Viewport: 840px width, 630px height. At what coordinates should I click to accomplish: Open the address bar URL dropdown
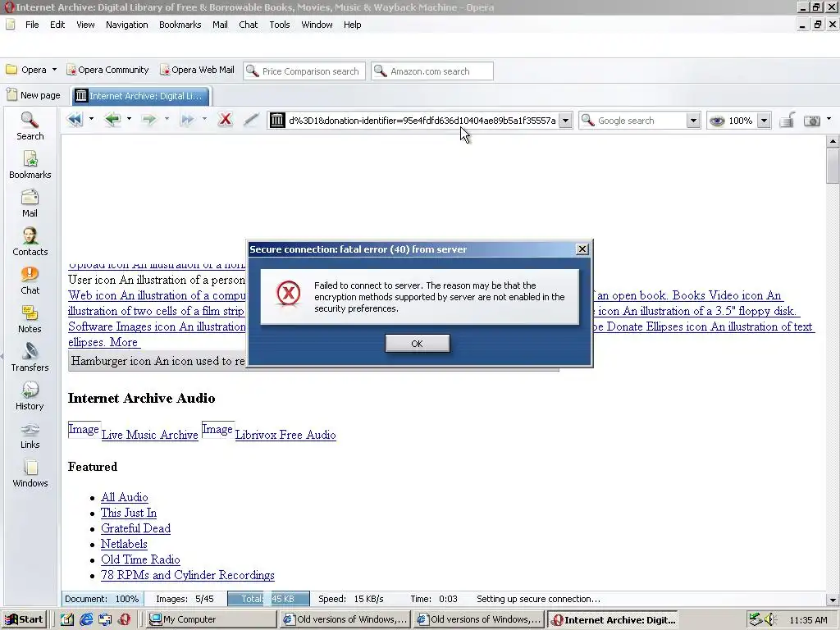pos(565,121)
